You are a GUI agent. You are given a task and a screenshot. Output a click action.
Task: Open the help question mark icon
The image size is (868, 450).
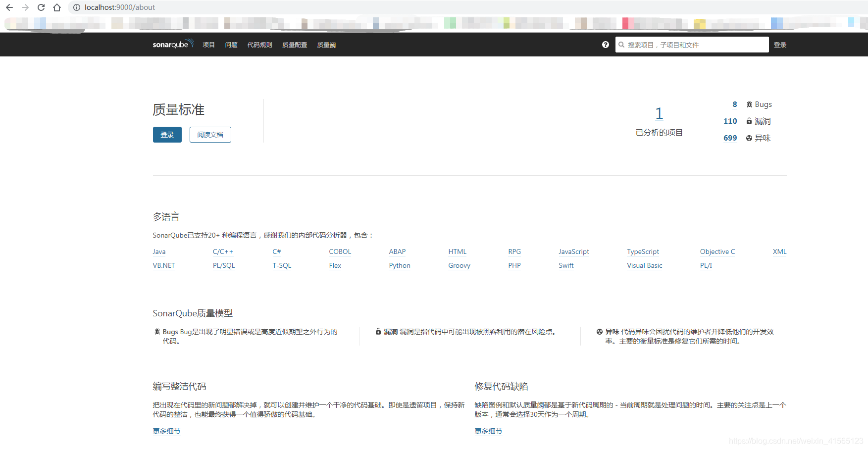pos(605,45)
